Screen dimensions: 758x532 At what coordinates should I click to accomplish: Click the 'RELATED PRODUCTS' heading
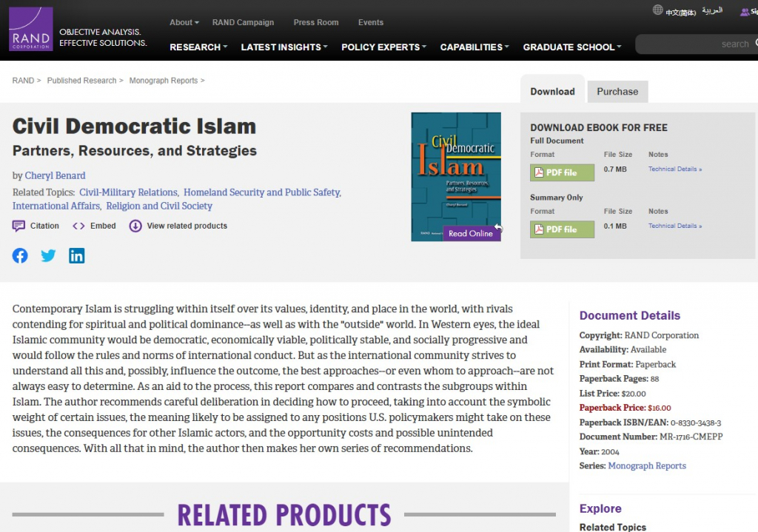[284, 514]
